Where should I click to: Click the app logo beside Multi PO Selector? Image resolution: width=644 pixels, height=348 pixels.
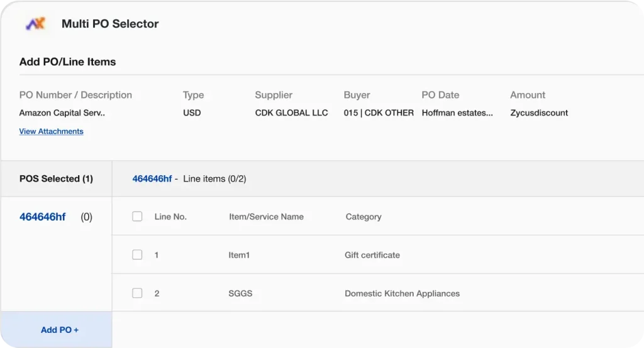[x=35, y=24]
